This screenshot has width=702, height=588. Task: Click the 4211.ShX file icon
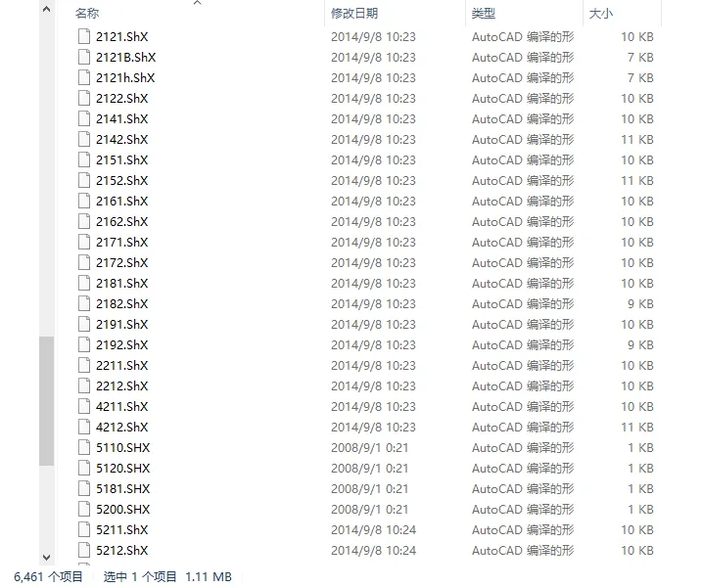pyautogui.click(x=84, y=406)
